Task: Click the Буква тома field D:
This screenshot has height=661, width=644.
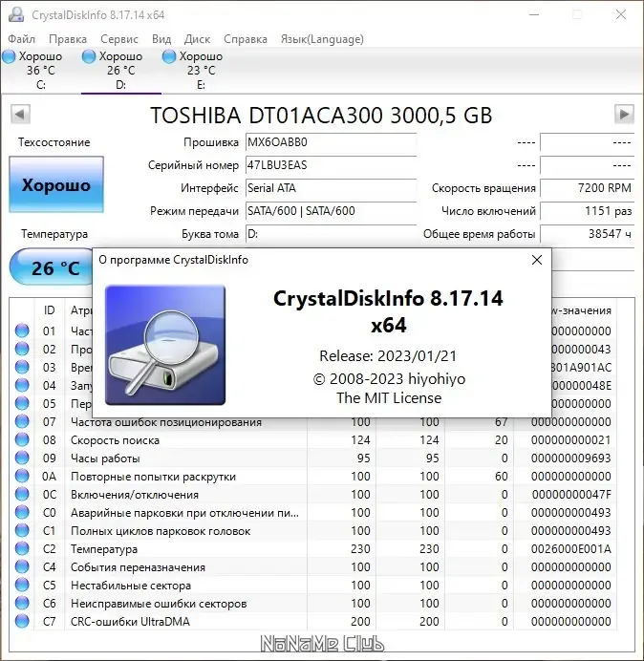Action: pyautogui.click(x=331, y=233)
